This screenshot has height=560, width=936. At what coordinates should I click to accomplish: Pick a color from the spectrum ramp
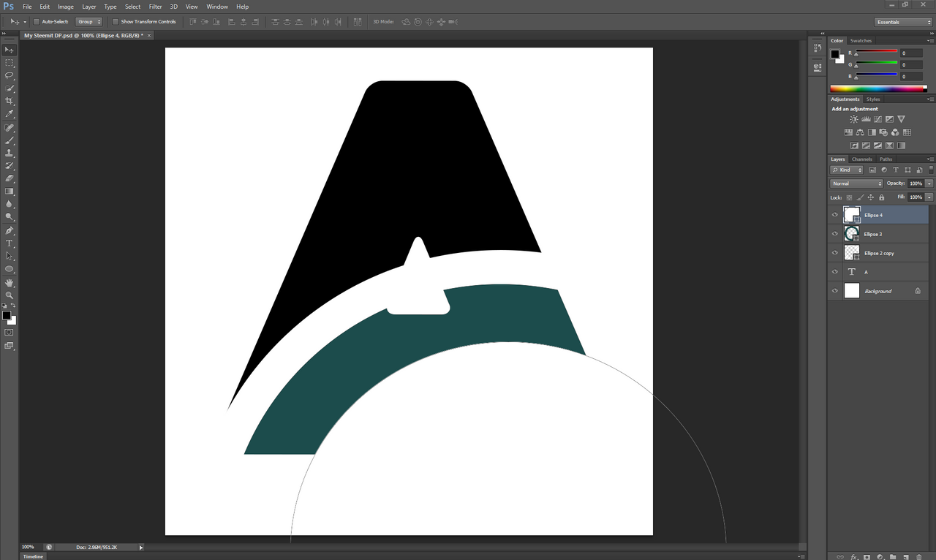click(878, 88)
